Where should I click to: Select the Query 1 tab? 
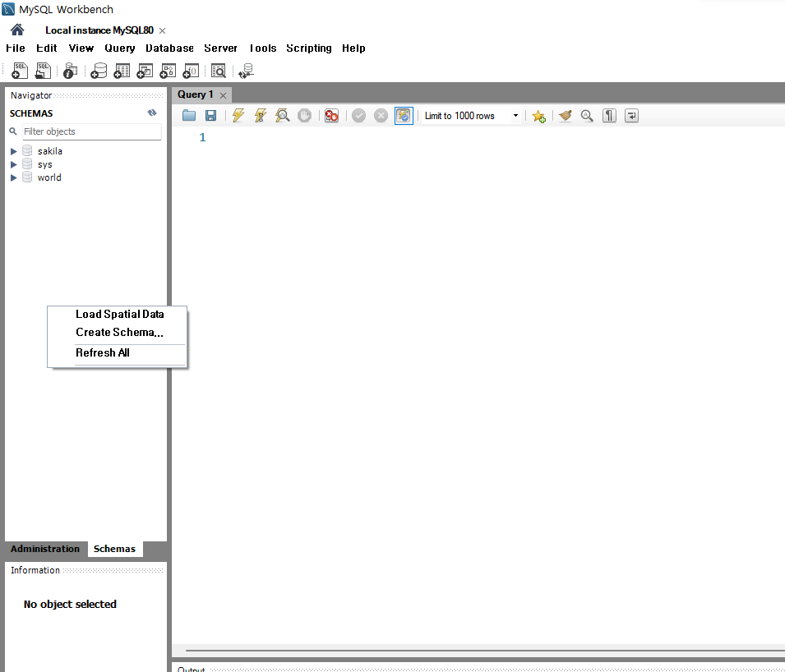coord(196,94)
